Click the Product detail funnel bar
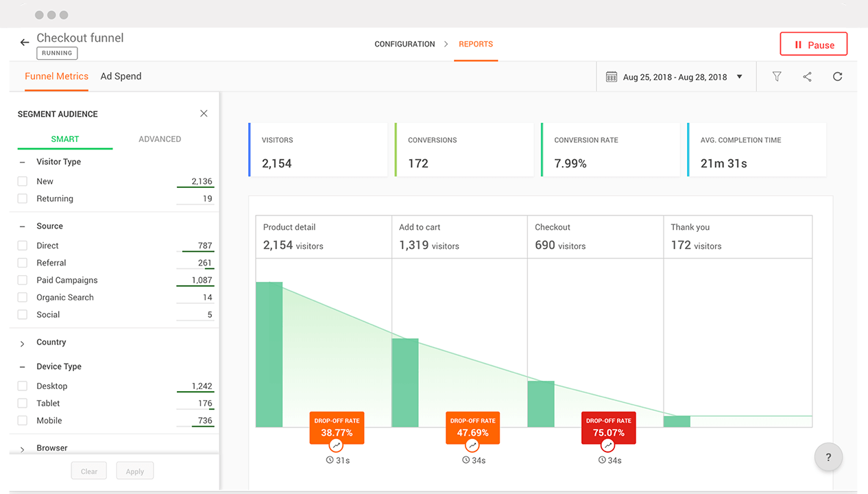868x494 pixels. (x=269, y=355)
